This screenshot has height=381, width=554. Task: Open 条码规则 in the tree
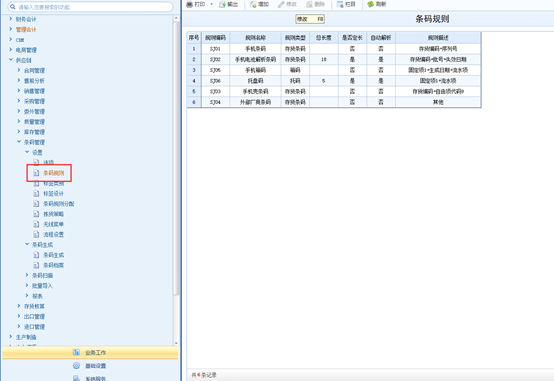(x=54, y=173)
